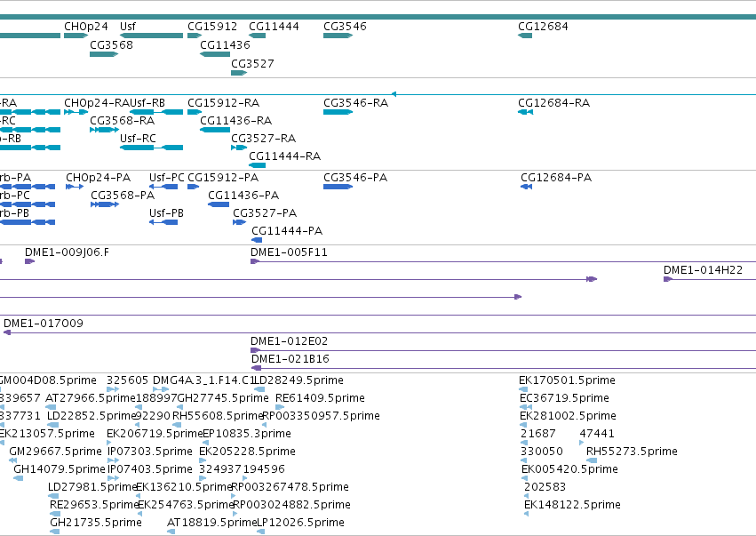Image resolution: width=756 pixels, height=536 pixels.
Task: Select the IP07403.5prime EST label
Action: coord(150,469)
